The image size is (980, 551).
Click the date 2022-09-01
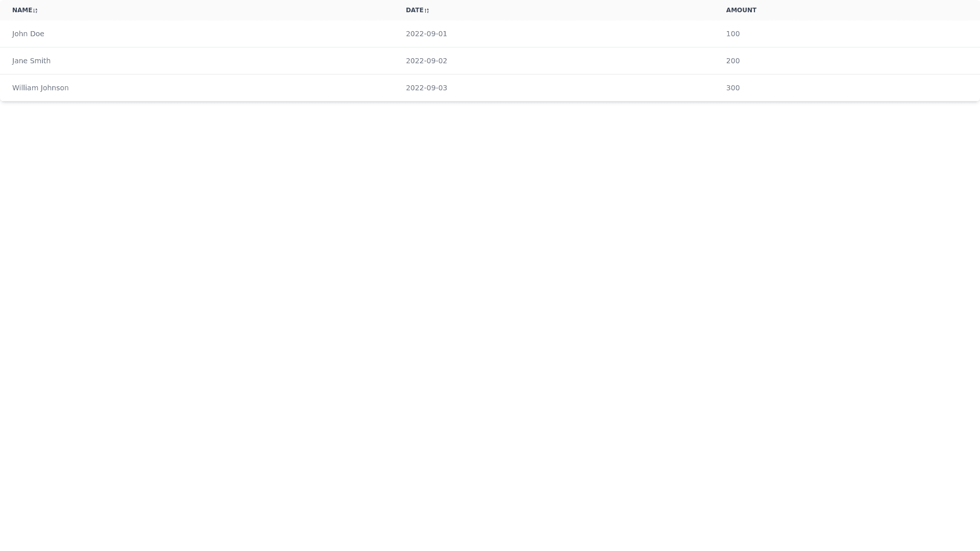pos(426,34)
